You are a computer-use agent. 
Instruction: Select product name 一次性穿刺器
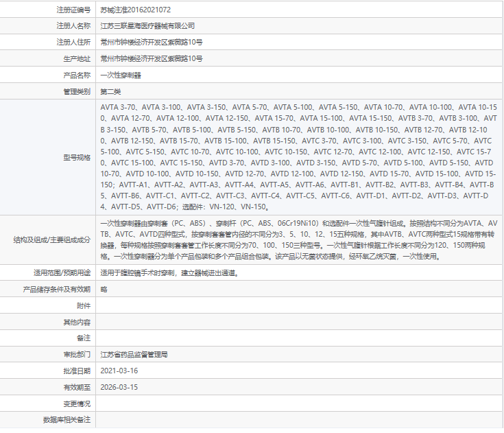(x=121, y=75)
